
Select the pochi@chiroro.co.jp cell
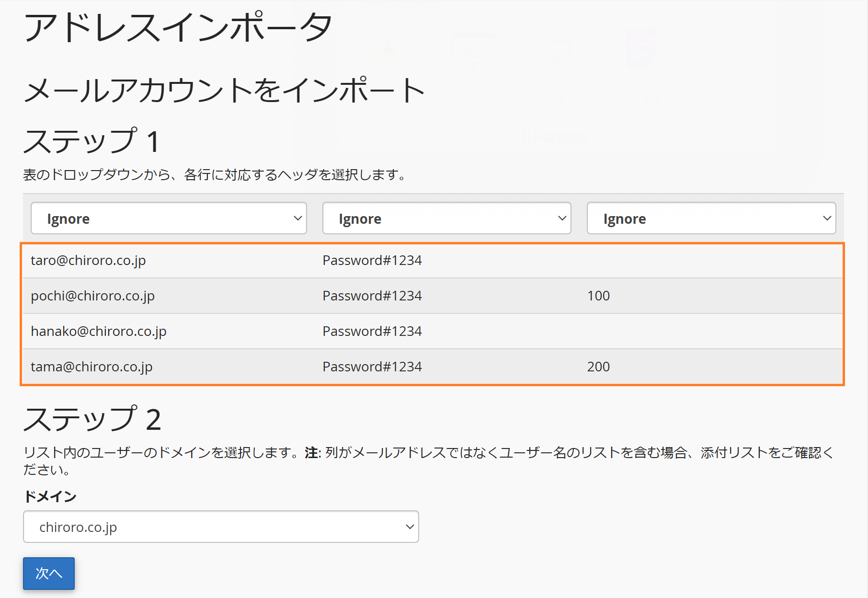[x=92, y=296]
